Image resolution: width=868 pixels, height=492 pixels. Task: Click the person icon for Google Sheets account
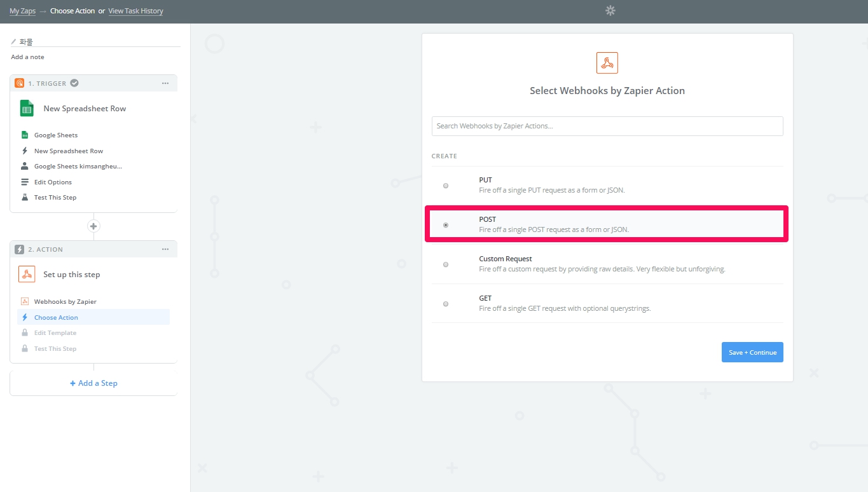point(25,167)
